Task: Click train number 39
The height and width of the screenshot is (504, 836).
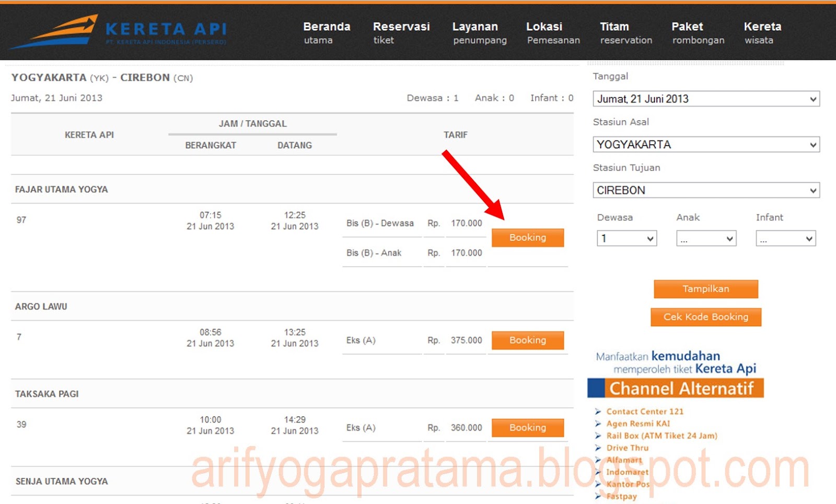Action: point(21,425)
